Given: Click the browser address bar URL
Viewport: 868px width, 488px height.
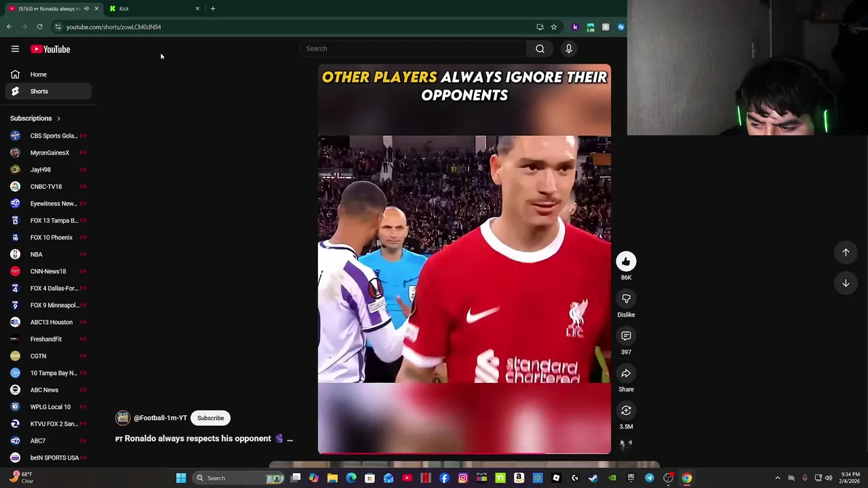Looking at the screenshot, I should 114,27.
